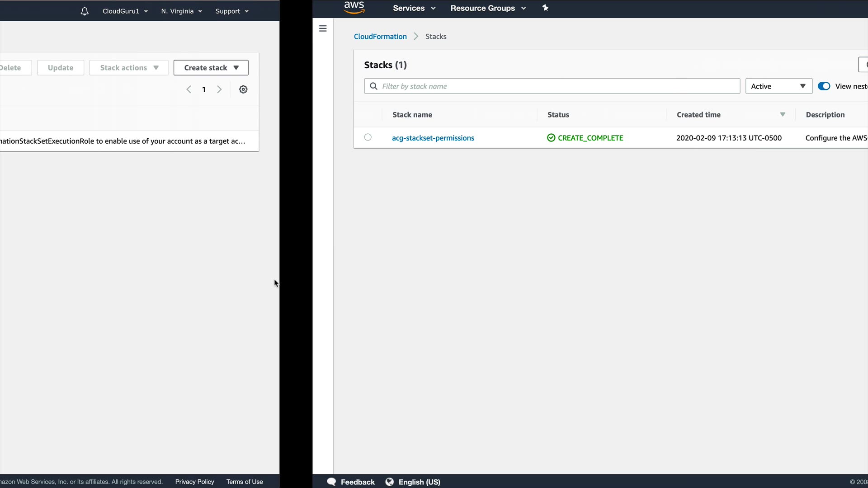Image resolution: width=868 pixels, height=488 pixels.
Task: Click the CloudFormation breadcrumb link
Action: tap(380, 37)
